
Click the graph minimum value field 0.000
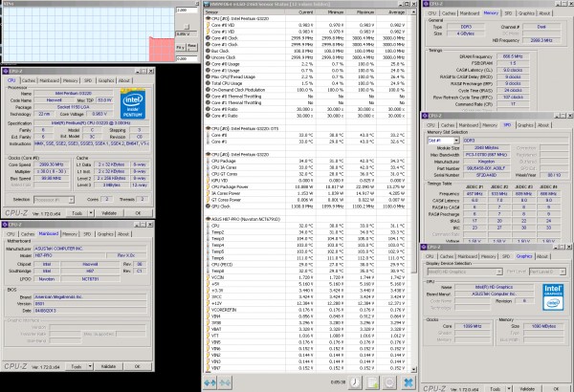click(187, 58)
